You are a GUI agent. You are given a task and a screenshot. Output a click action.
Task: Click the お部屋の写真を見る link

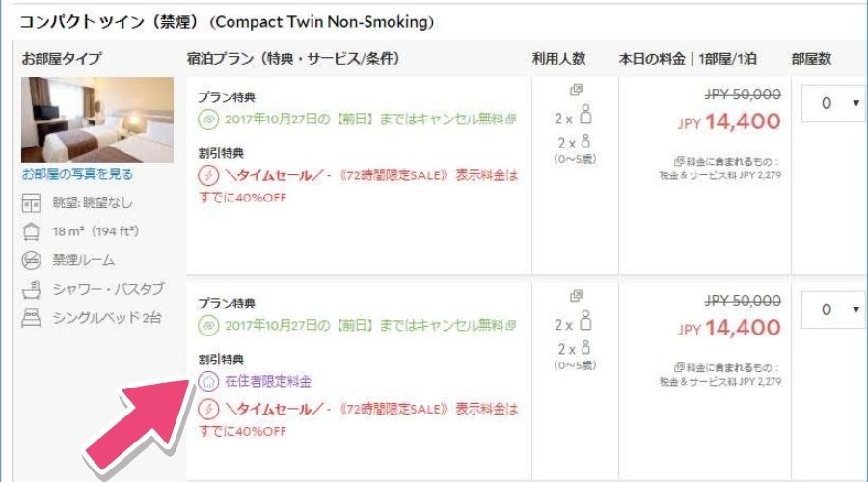[x=77, y=174]
